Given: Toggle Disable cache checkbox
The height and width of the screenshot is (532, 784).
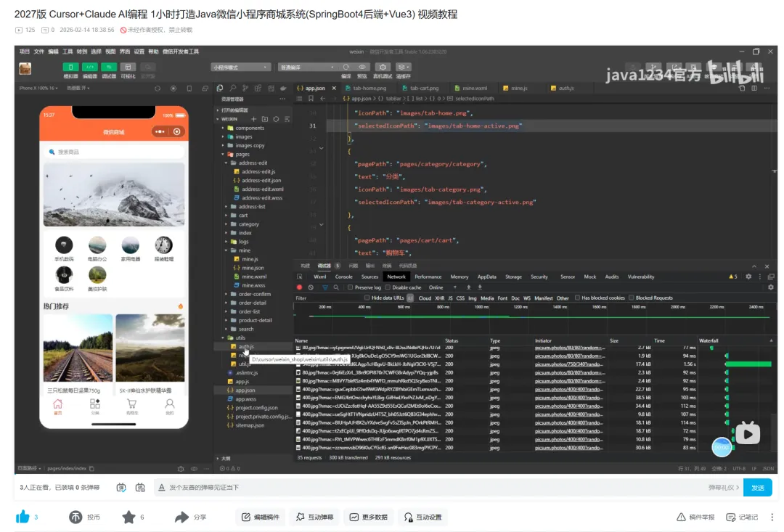Looking at the screenshot, I should (x=388, y=287).
